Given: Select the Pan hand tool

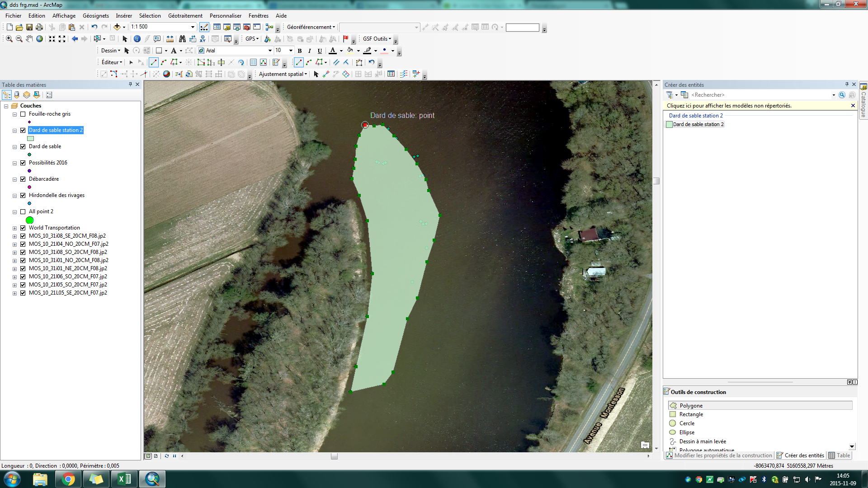Looking at the screenshot, I should 29,39.
